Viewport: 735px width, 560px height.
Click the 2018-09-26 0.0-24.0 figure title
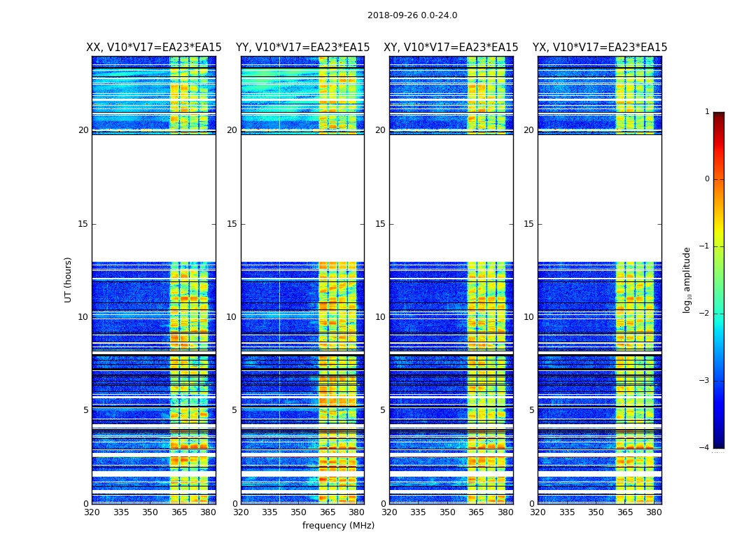click(412, 15)
